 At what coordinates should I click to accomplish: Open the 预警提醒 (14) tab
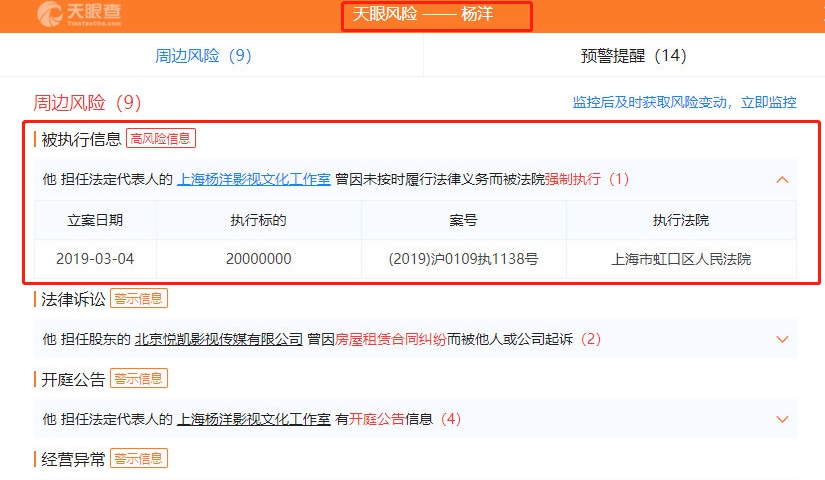click(x=634, y=56)
